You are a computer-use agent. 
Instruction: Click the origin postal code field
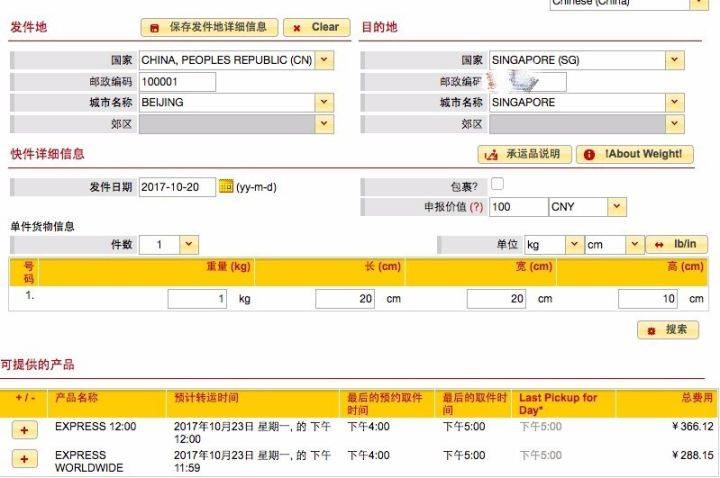coord(177,82)
